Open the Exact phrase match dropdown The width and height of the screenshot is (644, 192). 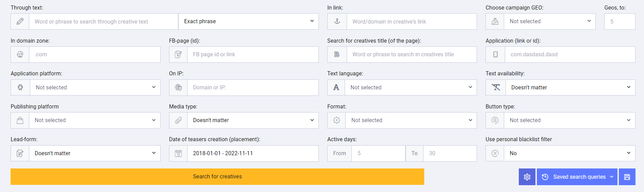(248, 21)
